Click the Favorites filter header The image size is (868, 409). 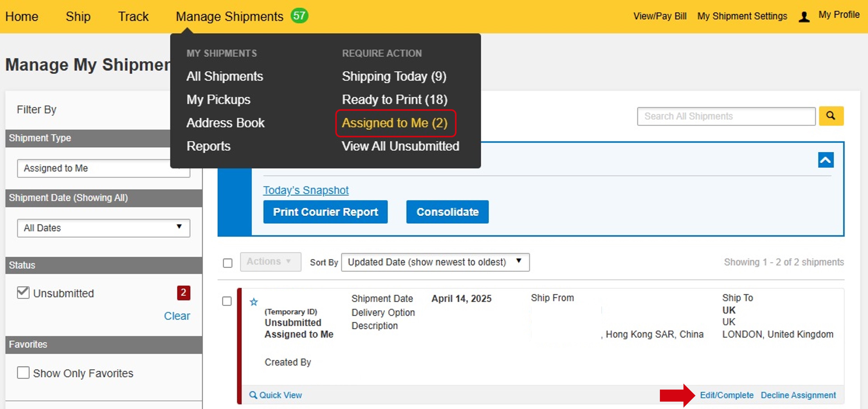[x=104, y=344]
